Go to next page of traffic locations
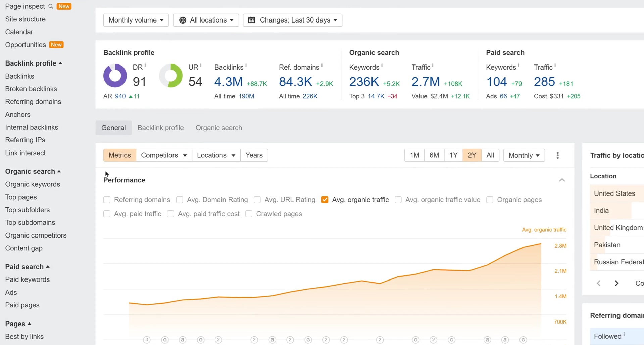The image size is (644, 345). pyautogui.click(x=616, y=283)
